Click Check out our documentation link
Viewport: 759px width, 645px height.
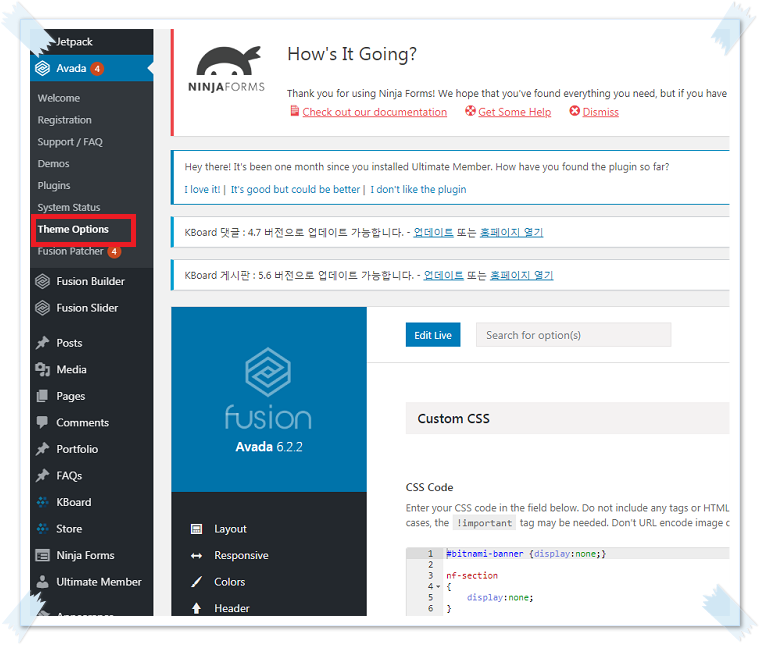pyautogui.click(x=375, y=112)
